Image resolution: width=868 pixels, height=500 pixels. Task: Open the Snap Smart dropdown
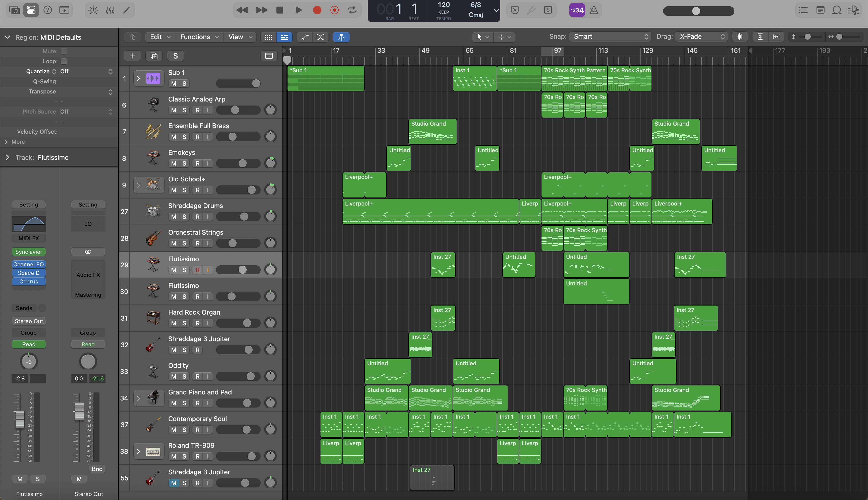(610, 37)
